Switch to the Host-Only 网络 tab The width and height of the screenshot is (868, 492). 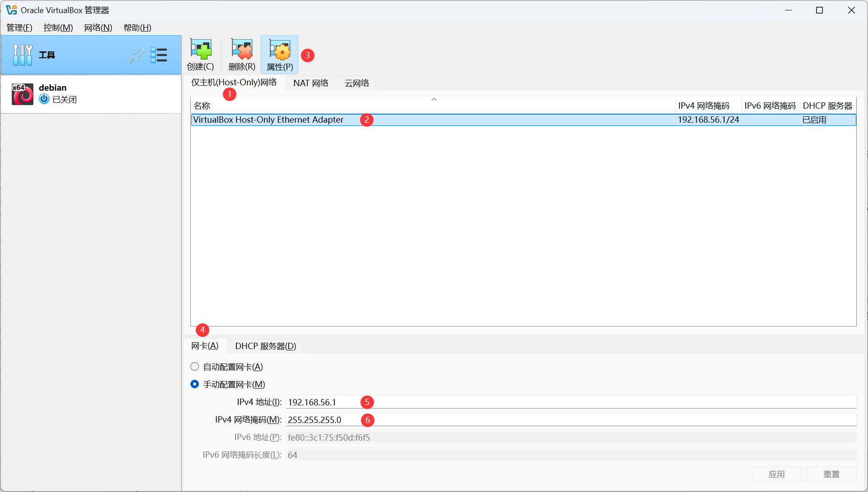point(234,83)
